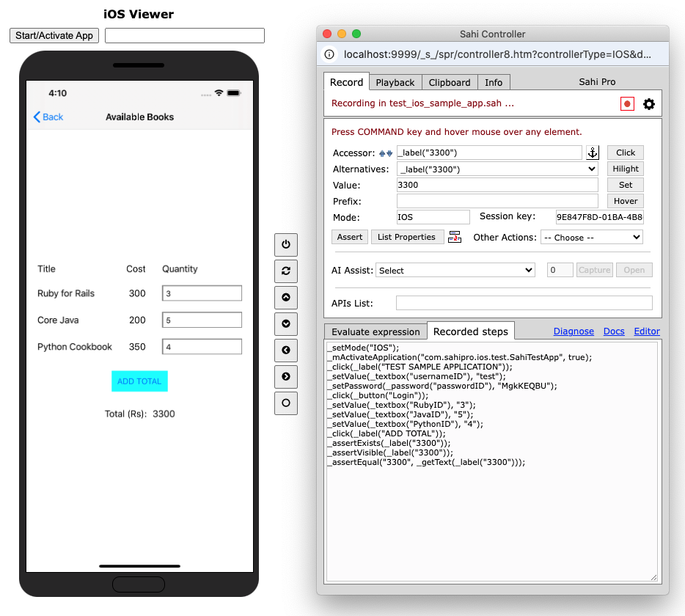Screen dimensions: 685x616
Task: Click the chevron-left swipe button
Action: tap(285, 350)
